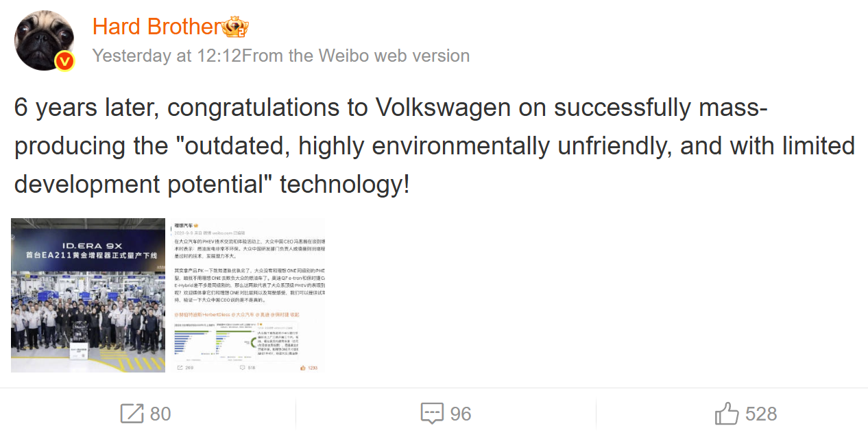Open the ID.ERA 9X factory photo thumbnail

[x=88, y=296]
